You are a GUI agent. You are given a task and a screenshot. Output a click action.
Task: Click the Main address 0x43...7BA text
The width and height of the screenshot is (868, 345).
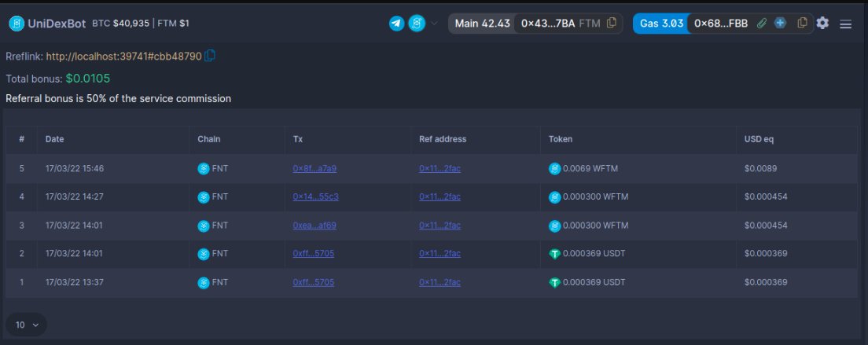tap(548, 24)
